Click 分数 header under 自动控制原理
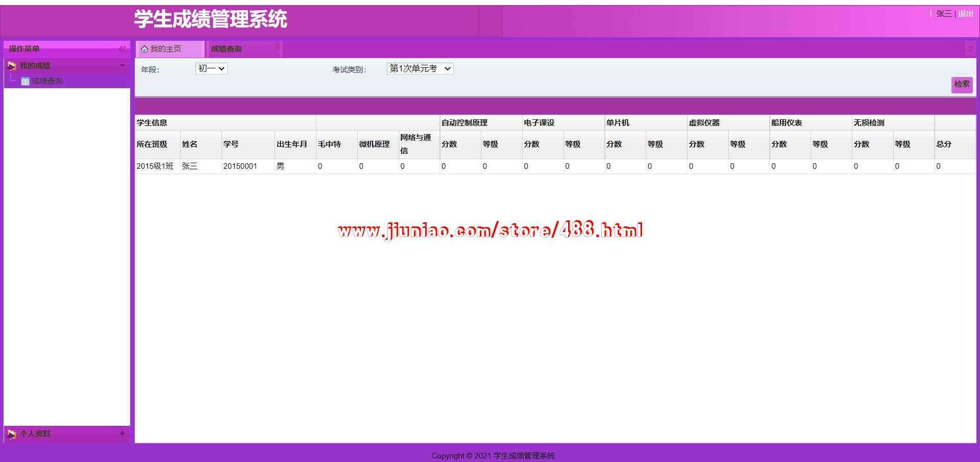980x462 pixels. tap(460, 144)
